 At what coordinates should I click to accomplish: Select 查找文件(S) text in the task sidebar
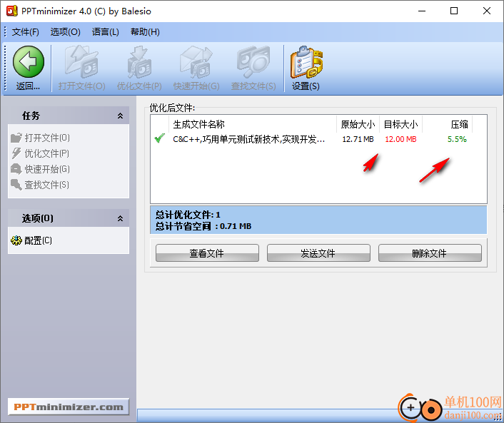pos(47,185)
